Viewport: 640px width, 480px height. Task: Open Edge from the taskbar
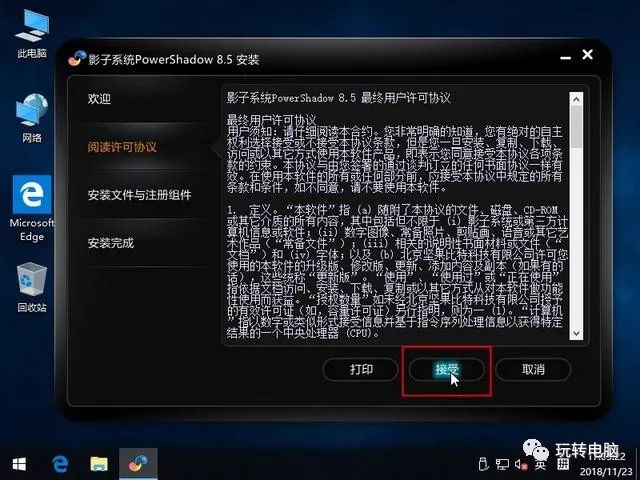(60, 464)
